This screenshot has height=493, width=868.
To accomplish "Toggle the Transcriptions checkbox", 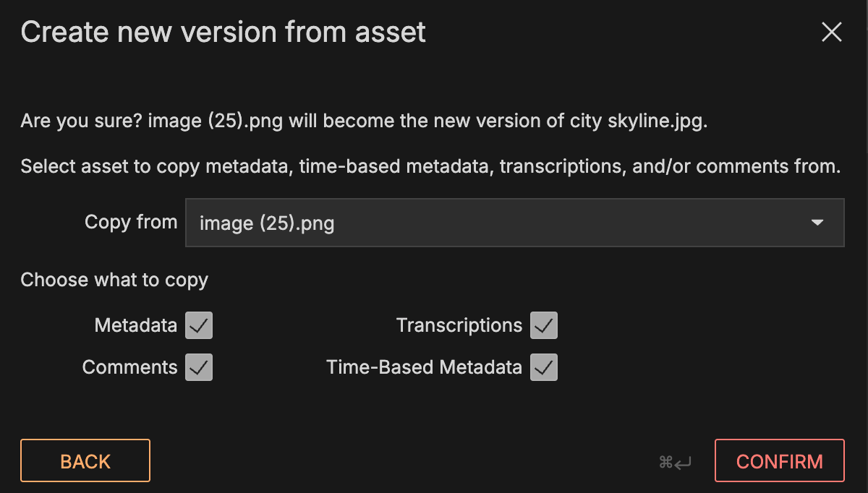I will pyautogui.click(x=544, y=326).
